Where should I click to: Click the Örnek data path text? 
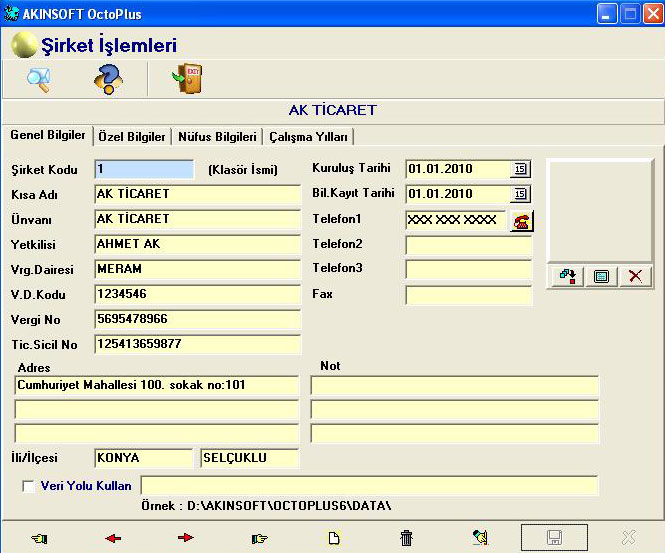pos(266,506)
